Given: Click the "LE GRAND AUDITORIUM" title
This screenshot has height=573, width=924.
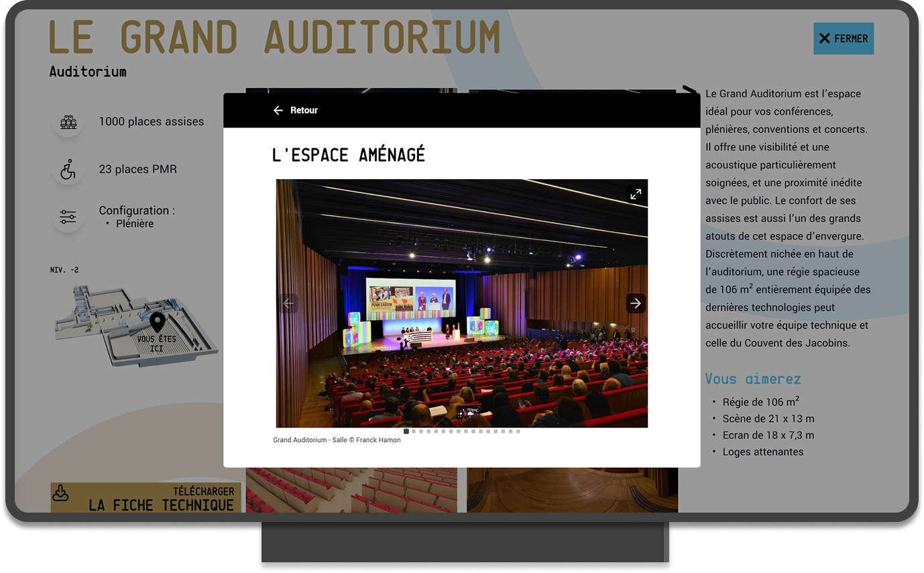Looking at the screenshot, I should (275, 38).
